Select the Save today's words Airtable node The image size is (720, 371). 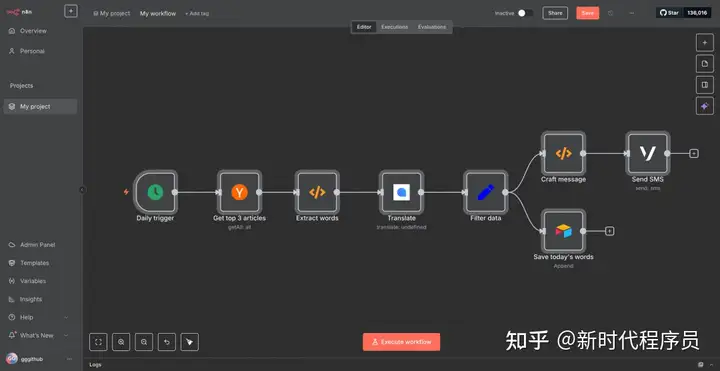pos(563,231)
